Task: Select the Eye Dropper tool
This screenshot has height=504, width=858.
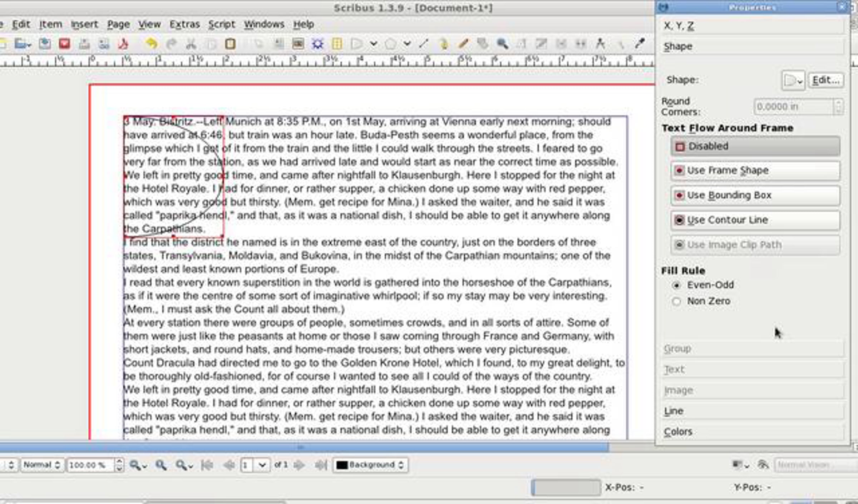Action: click(639, 44)
